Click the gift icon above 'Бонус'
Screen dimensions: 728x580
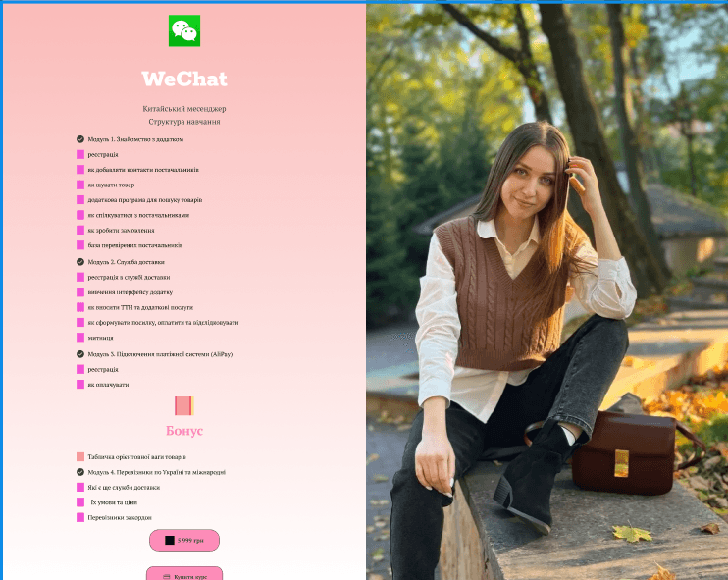pos(183,406)
